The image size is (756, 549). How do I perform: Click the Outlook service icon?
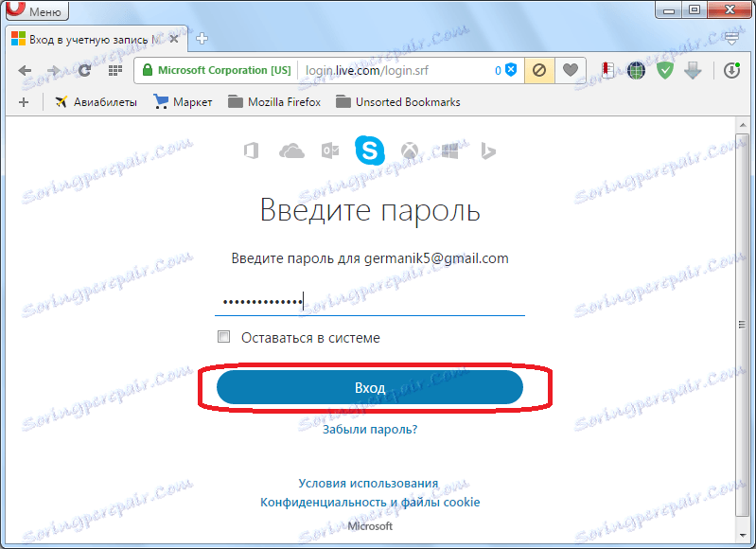pyautogui.click(x=330, y=151)
